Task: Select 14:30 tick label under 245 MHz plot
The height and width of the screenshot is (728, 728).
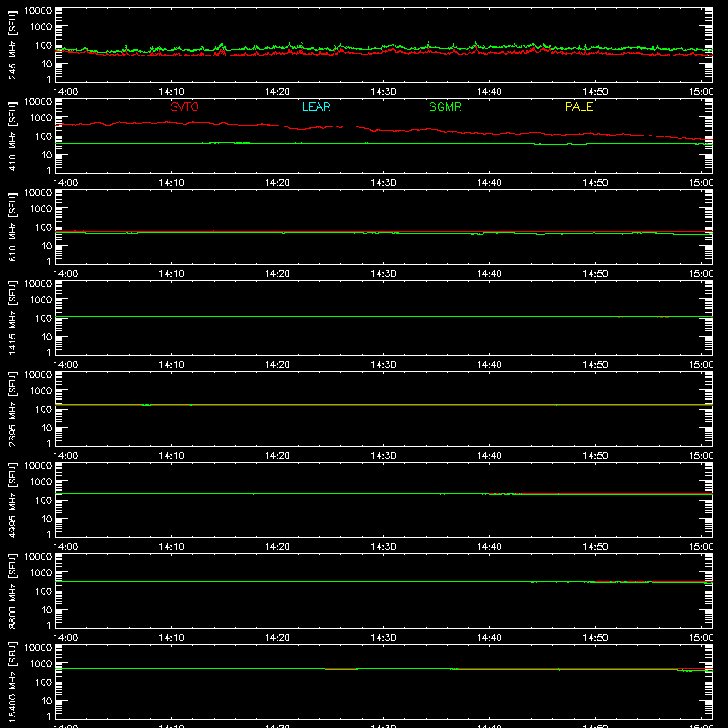Action: pyautogui.click(x=383, y=92)
